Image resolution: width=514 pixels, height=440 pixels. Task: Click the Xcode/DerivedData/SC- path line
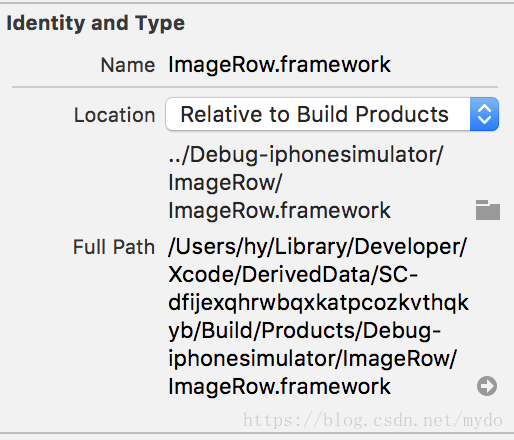(x=293, y=275)
